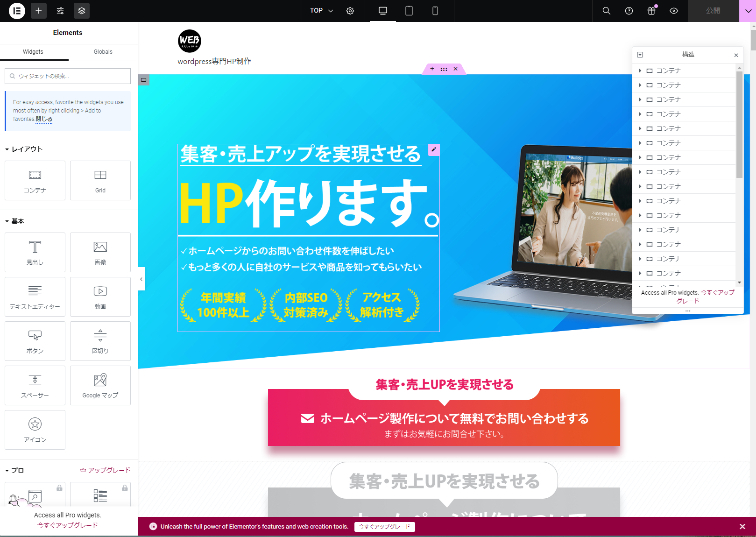Click the 内部SEO対策済み badge
The width and height of the screenshot is (756, 537).
pos(306,305)
